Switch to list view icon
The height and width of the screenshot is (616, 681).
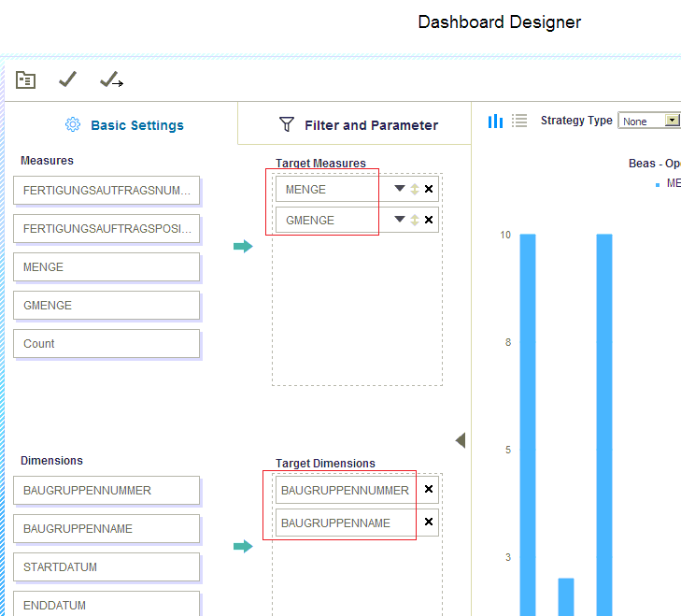tap(519, 121)
